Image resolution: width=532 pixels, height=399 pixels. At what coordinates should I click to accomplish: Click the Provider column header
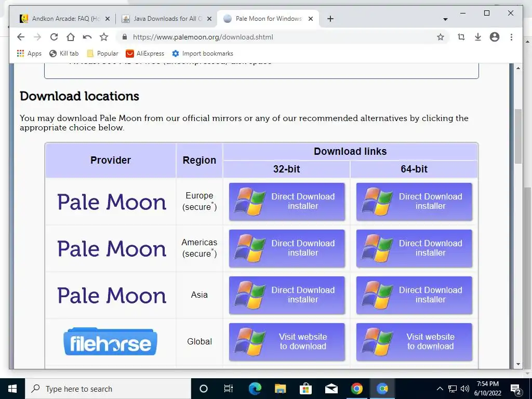[111, 160]
